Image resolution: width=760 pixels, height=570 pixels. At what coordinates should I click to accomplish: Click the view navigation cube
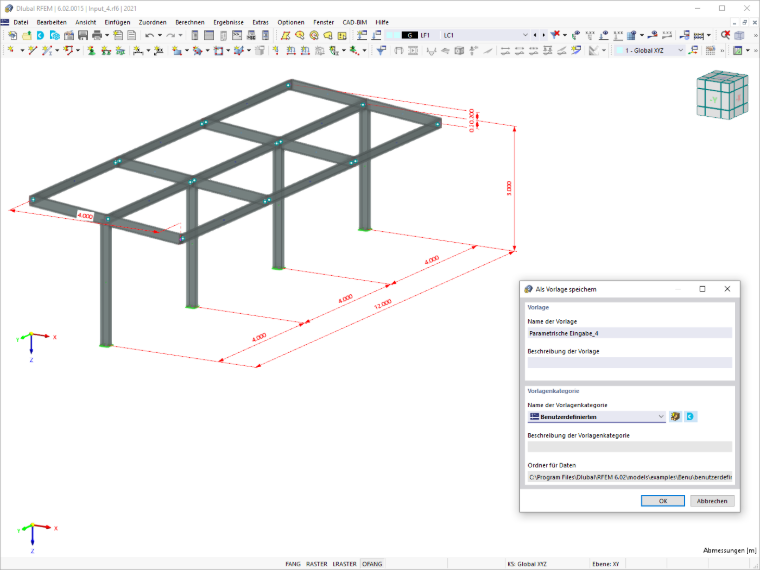click(722, 95)
